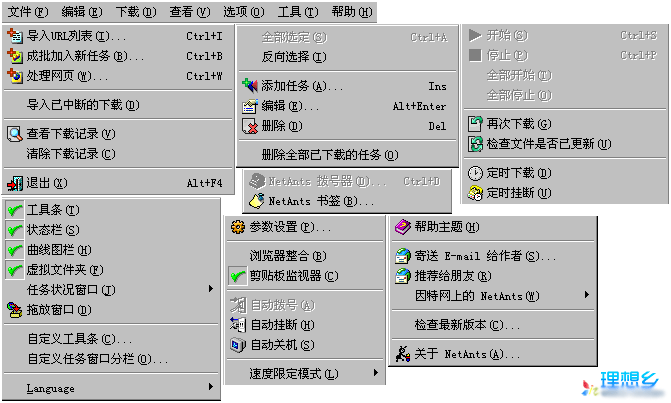Image resolution: width=671 pixels, height=403 pixels.
Task: Disable the 剪贴板监视器 option
Action: pyautogui.click(x=238, y=276)
